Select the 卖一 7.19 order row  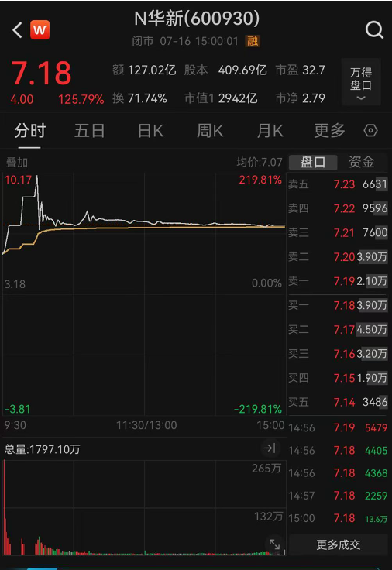pos(338,281)
